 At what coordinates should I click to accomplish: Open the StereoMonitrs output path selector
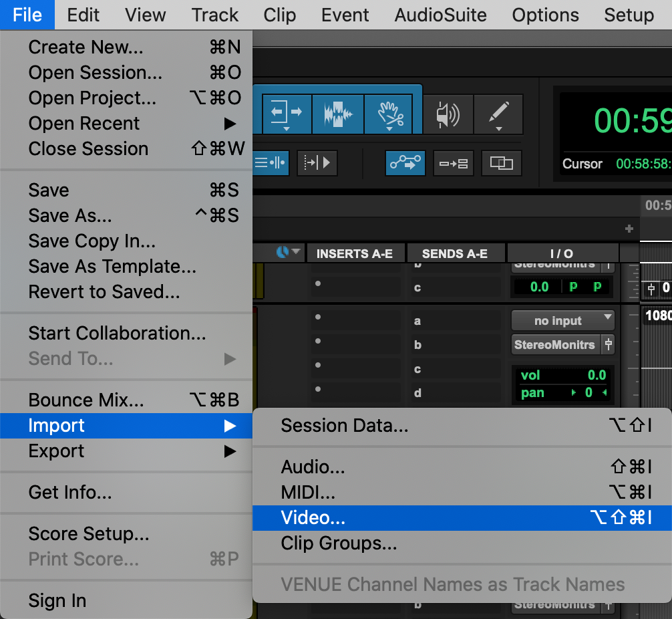pyautogui.click(x=556, y=344)
